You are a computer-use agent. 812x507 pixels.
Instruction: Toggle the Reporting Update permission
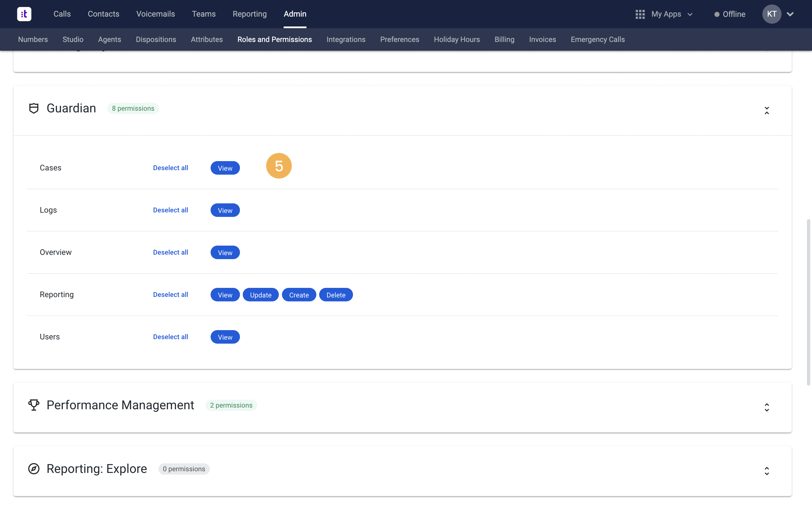[261, 295]
